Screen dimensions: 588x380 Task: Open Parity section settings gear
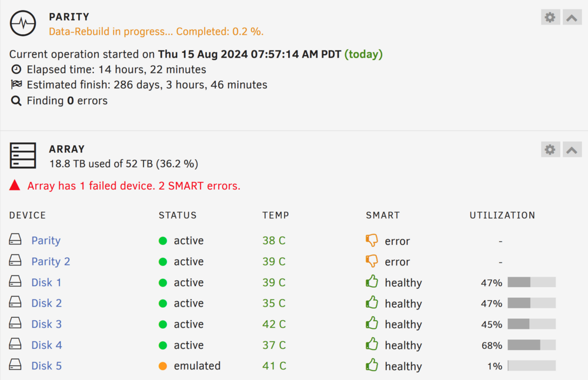(550, 17)
